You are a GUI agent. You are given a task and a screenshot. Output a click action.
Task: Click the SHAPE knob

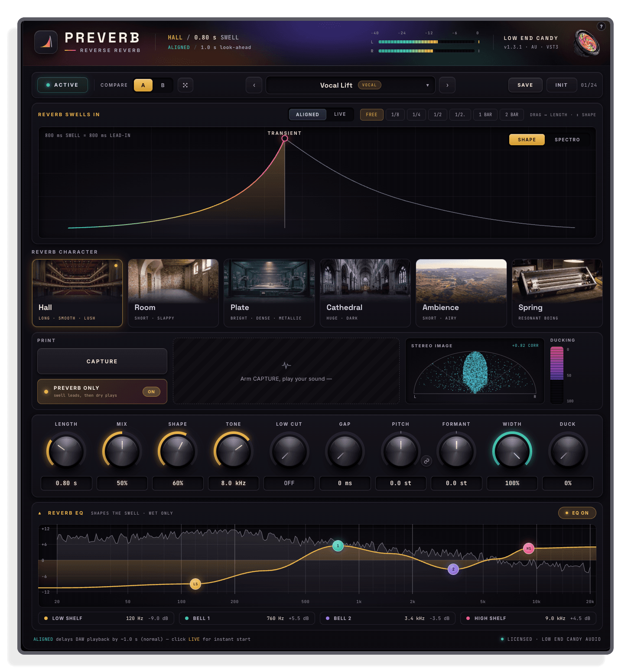(178, 451)
